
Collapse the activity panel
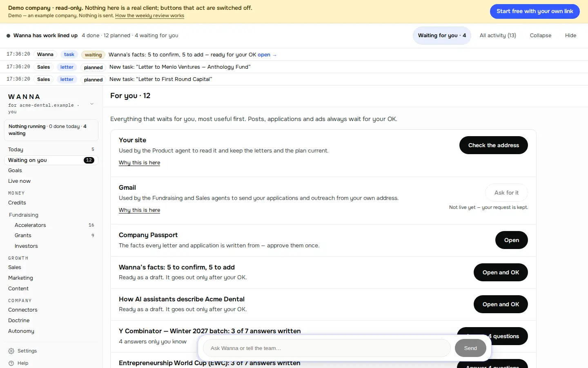pos(541,36)
